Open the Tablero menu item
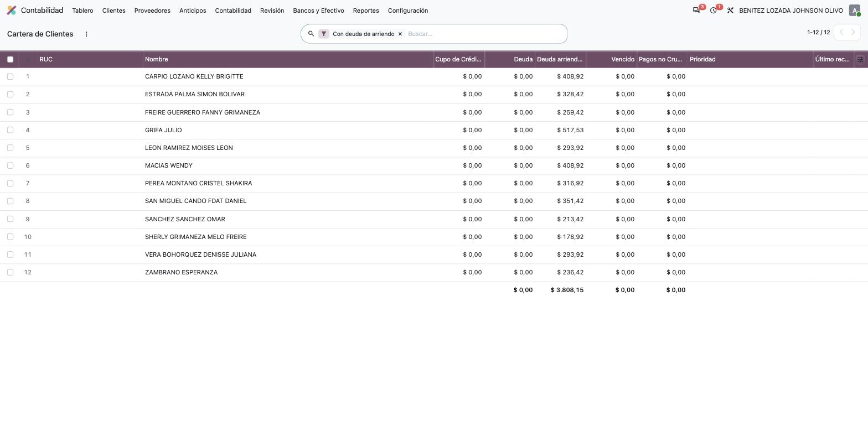Screen dimensions: 868x426 (82, 11)
